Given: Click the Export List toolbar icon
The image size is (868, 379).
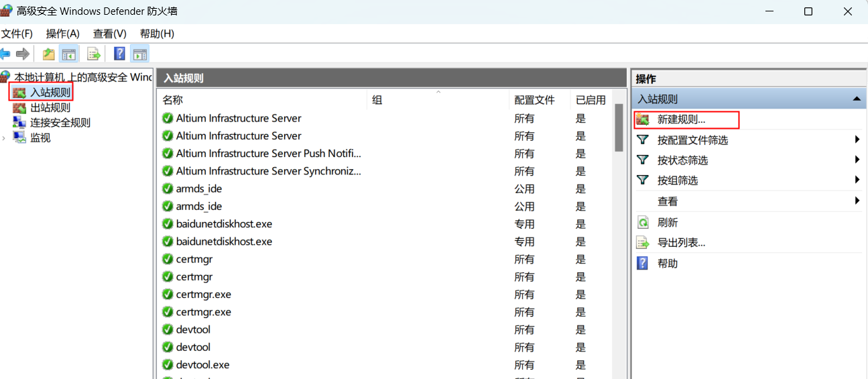Looking at the screenshot, I should (x=94, y=54).
